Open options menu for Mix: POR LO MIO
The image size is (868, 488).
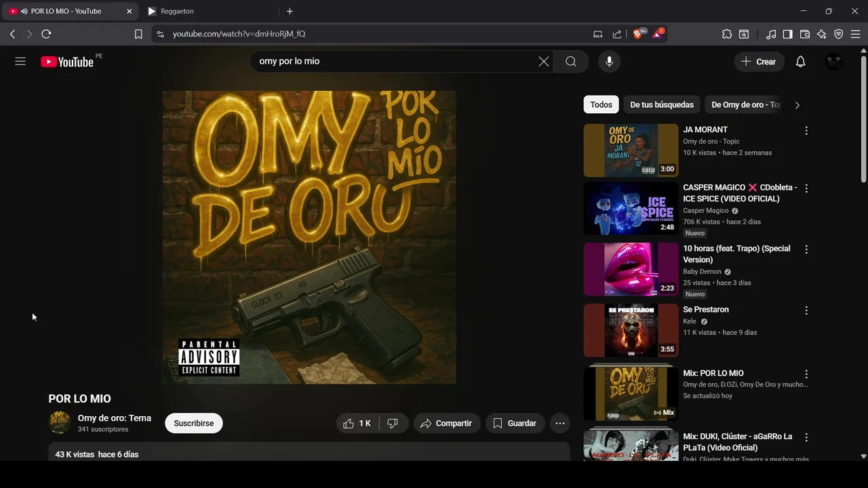806,374
